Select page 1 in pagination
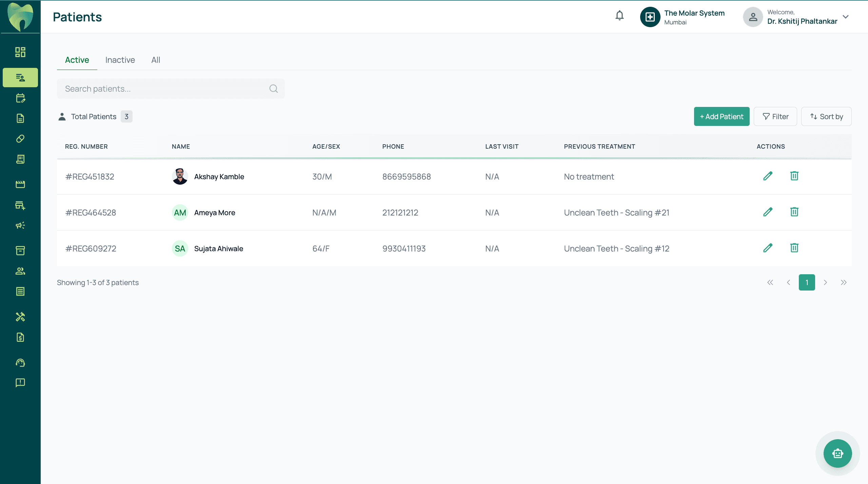 [x=807, y=282]
